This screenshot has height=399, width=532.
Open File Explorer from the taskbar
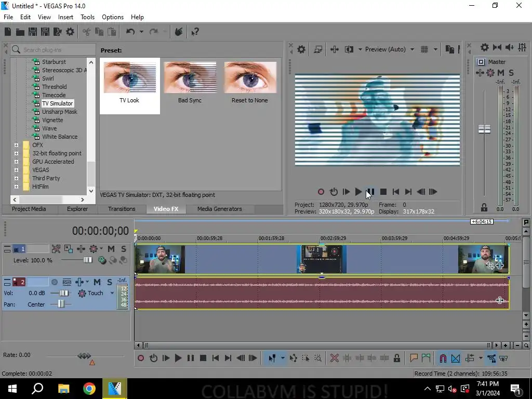click(x=63, y=389)
